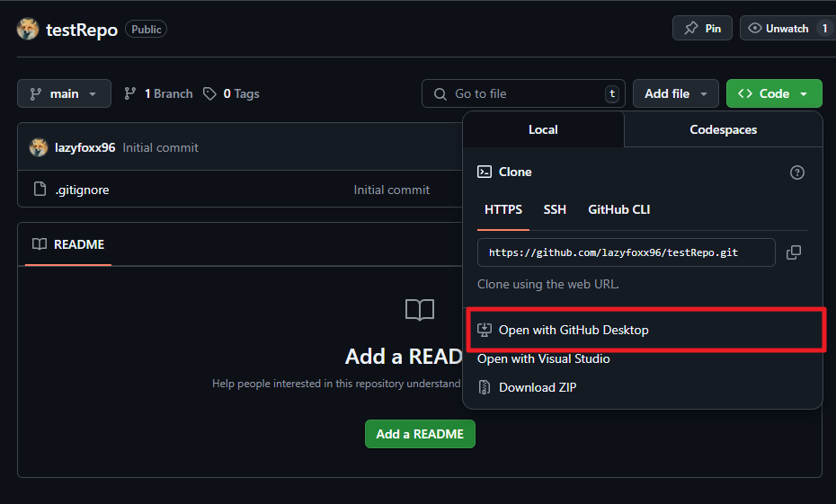This screenshot has width=836, height=504.
Task: Choose Open with Visual Studio
Action: click(x=543, y=359)
